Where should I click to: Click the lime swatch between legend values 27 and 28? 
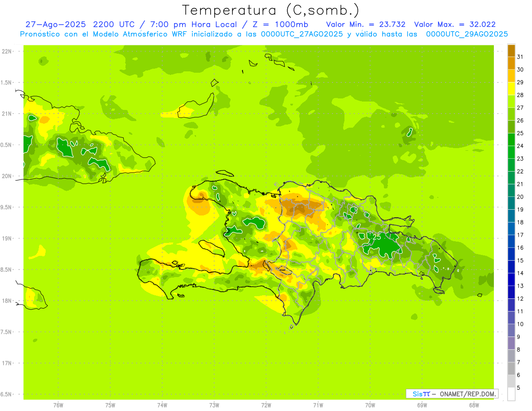pos(511,101)
